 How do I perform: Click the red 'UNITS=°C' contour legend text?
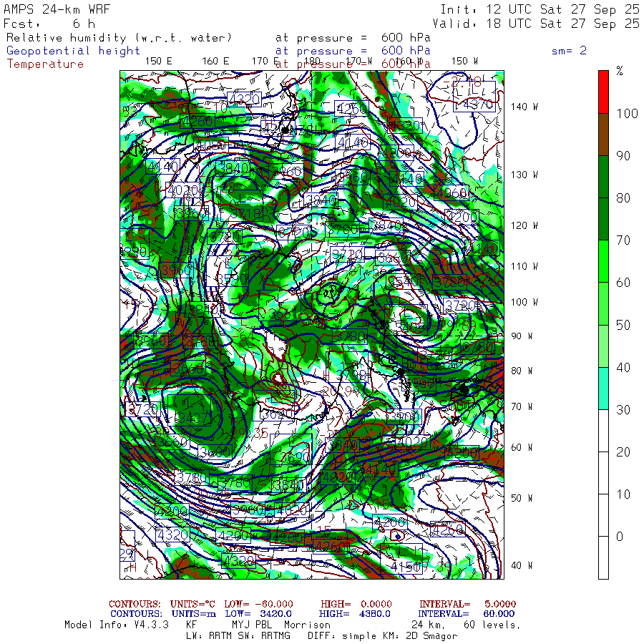[x=192, y=604]
